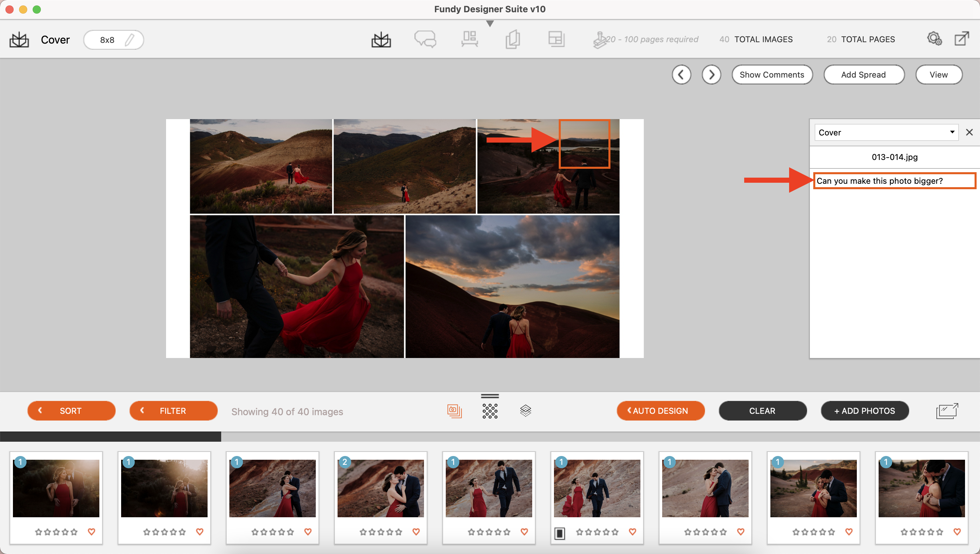Toggle the heart on the fifth thumbnail
Image resolution: width=980 pixels, height=554 pixels.
524,532
